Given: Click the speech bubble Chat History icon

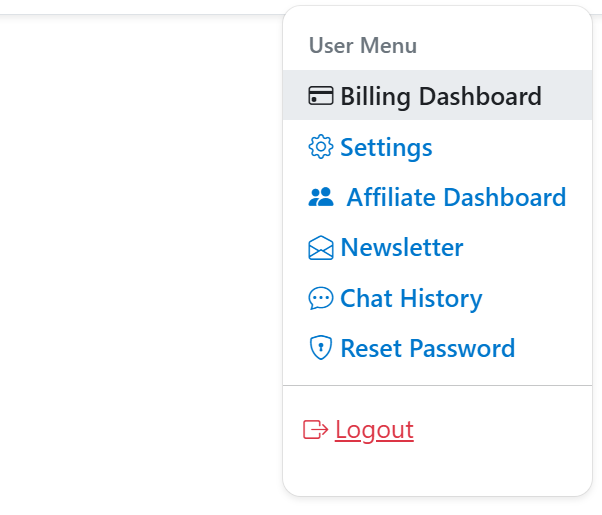Looking at the screenshot, I should click(321, 298).
